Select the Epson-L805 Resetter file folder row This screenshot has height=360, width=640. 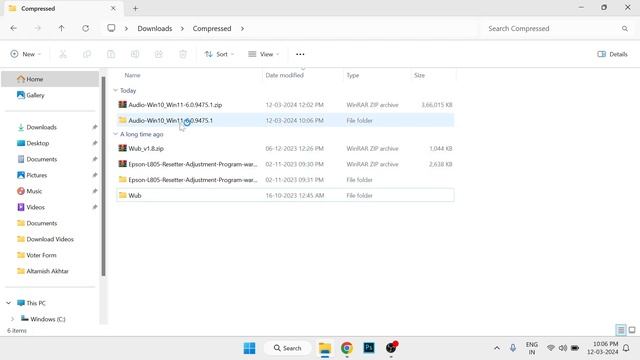(285, 180)
